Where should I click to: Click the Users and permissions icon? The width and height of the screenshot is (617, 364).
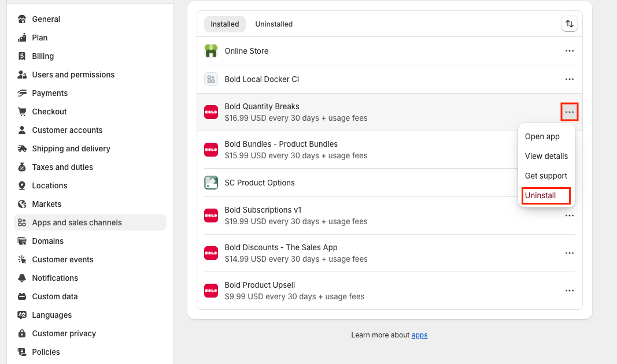pos(22,75)
